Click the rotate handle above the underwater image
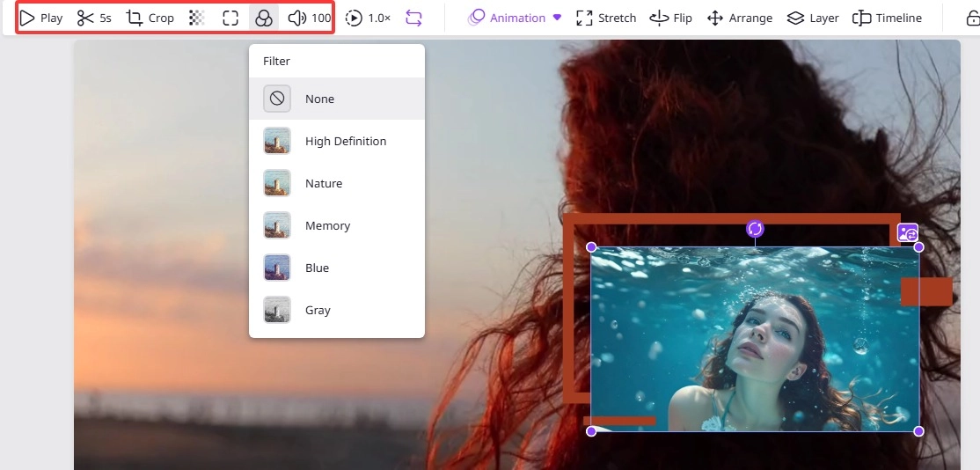 pos(755,229)
